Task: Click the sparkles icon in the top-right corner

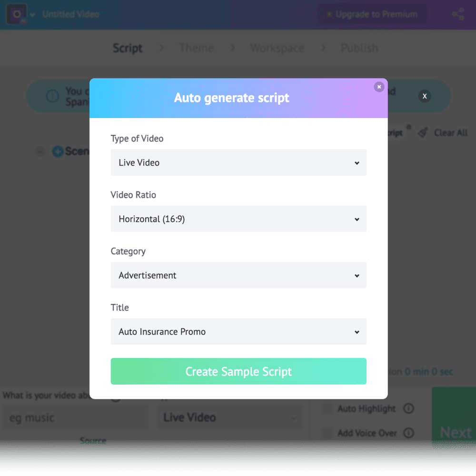Action: (458, 14)
